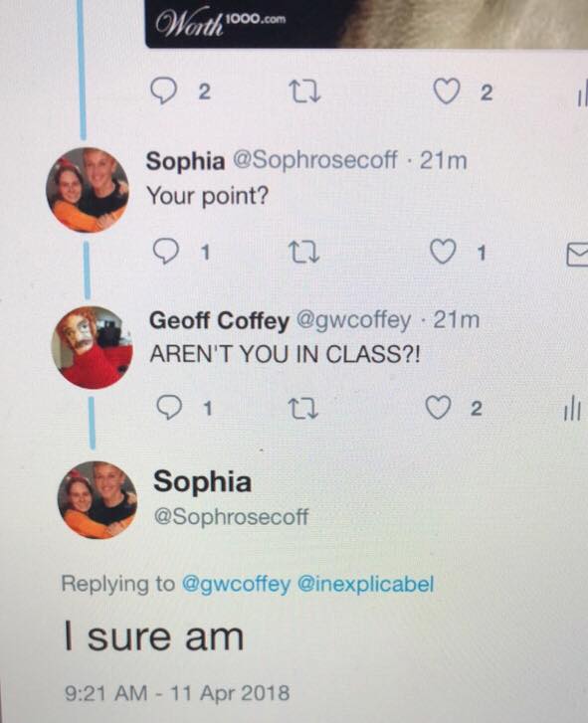Open Geoff Coffey's profile picture
This screenshot has height=723, width=588.
tap(93, 348)
